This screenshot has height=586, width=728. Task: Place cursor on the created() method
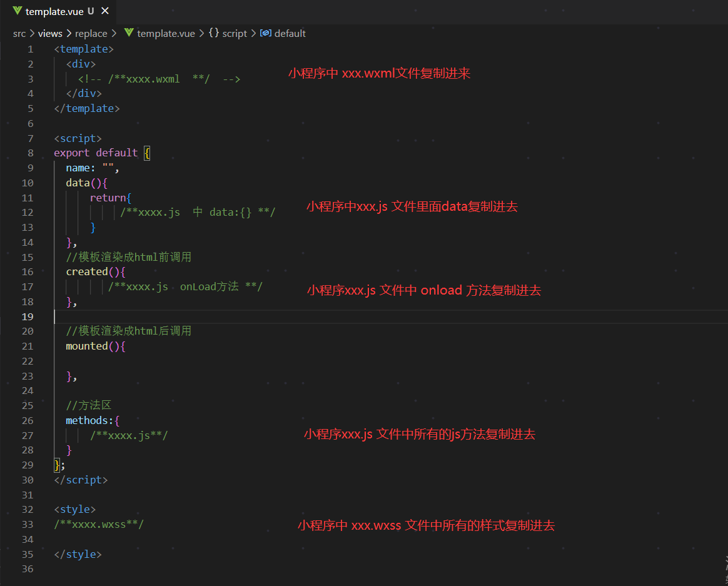(87, 272)
